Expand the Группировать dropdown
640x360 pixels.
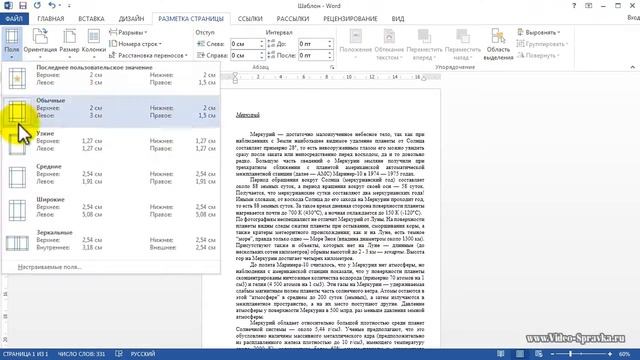(542, 44)
